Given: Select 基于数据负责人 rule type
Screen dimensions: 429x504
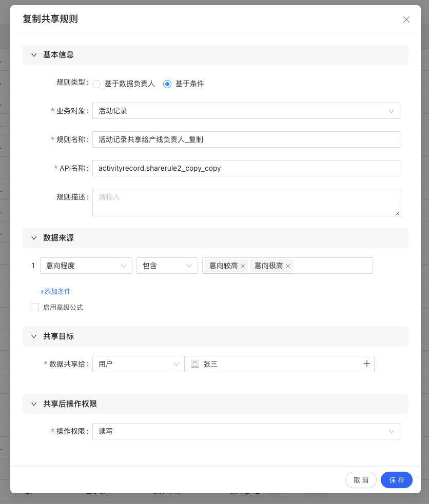Looking at the screenshot, I should click(96, 84).
